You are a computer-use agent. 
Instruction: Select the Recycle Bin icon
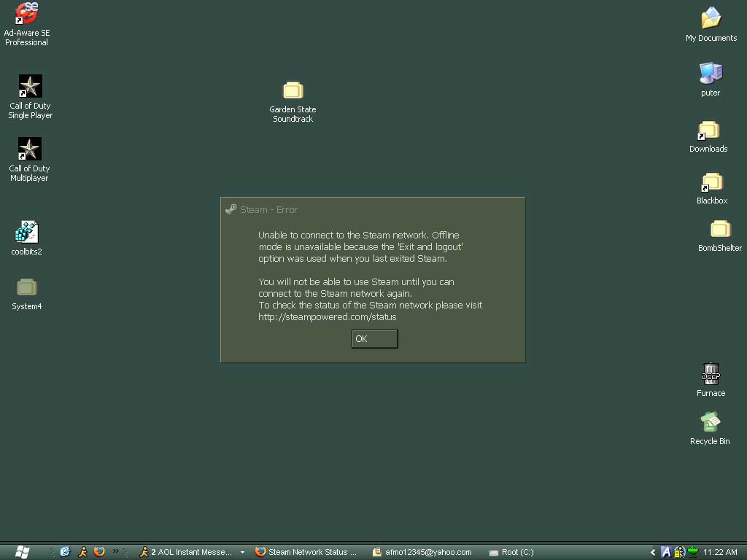click(710, 429)
